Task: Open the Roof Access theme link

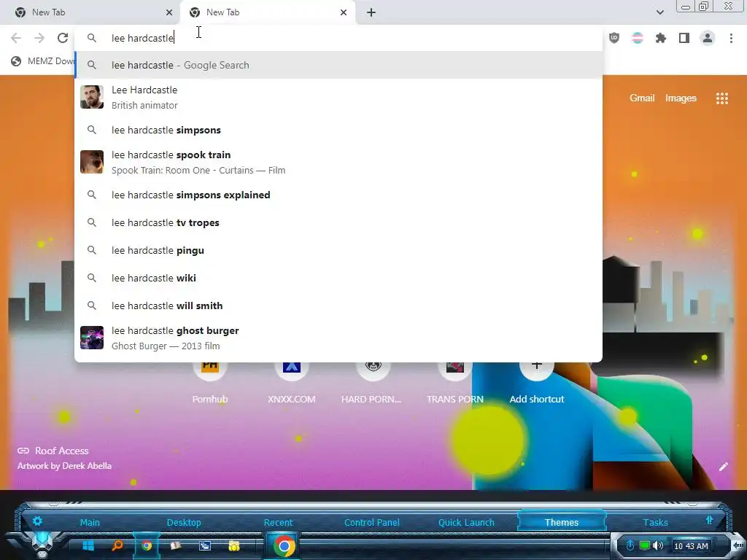Action: [x=53, y=451]
